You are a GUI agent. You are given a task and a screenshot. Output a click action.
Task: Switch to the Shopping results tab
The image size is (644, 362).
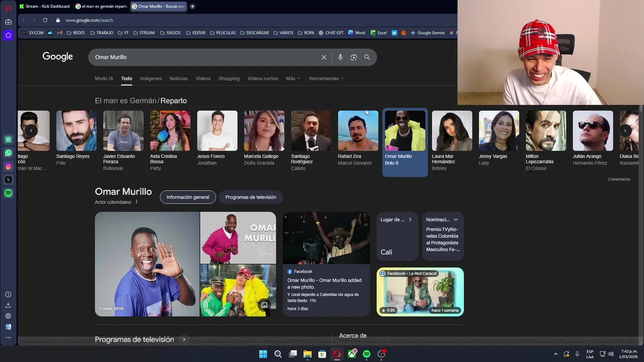[229, 78]
